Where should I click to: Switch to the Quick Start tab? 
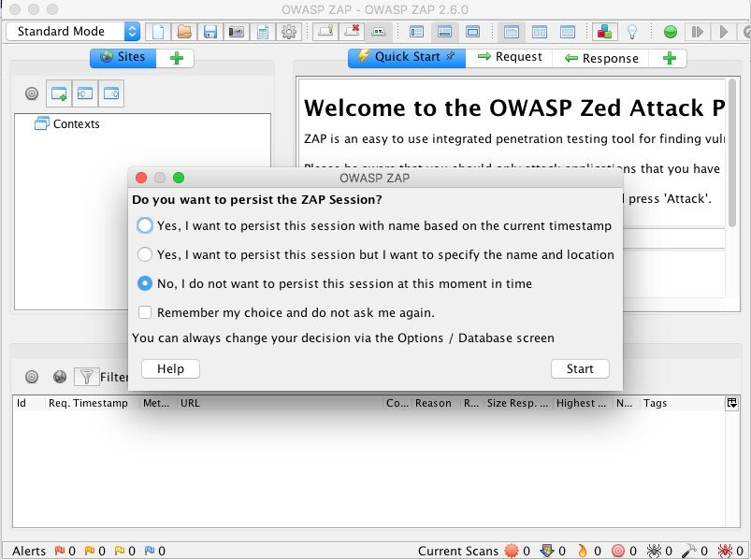pos(407,57)
